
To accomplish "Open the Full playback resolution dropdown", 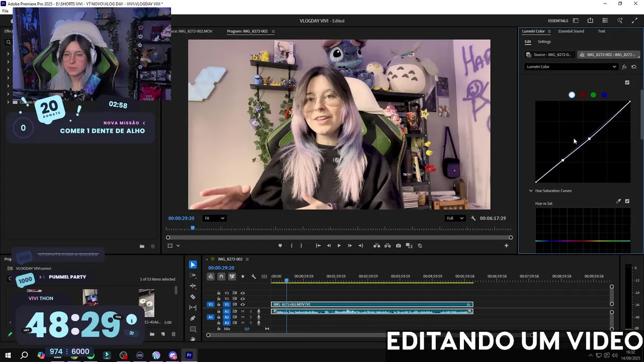I will pyautogui.click(x=455, y=218).
